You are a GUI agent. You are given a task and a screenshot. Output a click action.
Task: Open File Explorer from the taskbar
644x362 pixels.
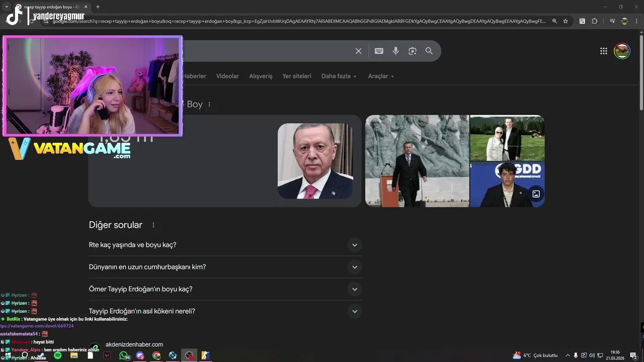(74, 355)
